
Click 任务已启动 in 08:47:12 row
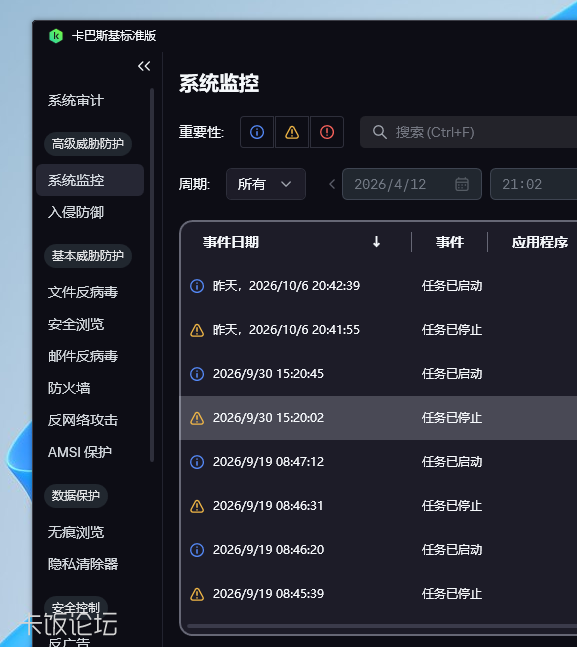tap(452, 462)
